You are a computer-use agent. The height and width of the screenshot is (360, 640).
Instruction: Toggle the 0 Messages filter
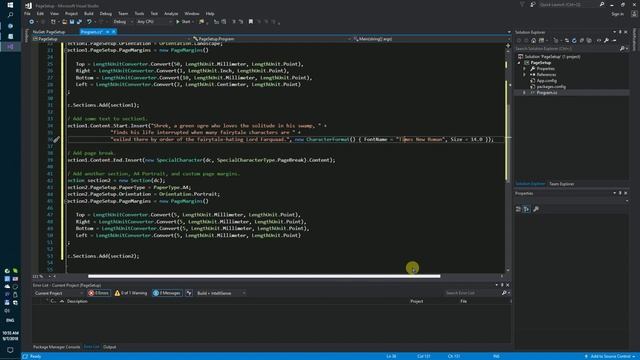coord(167,293)
